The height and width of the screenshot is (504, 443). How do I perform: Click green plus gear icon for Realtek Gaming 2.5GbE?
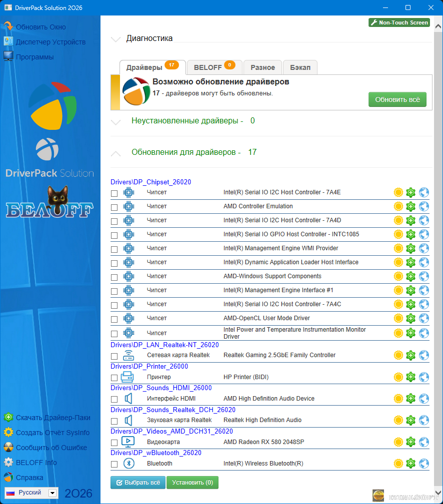pos(411,355)
